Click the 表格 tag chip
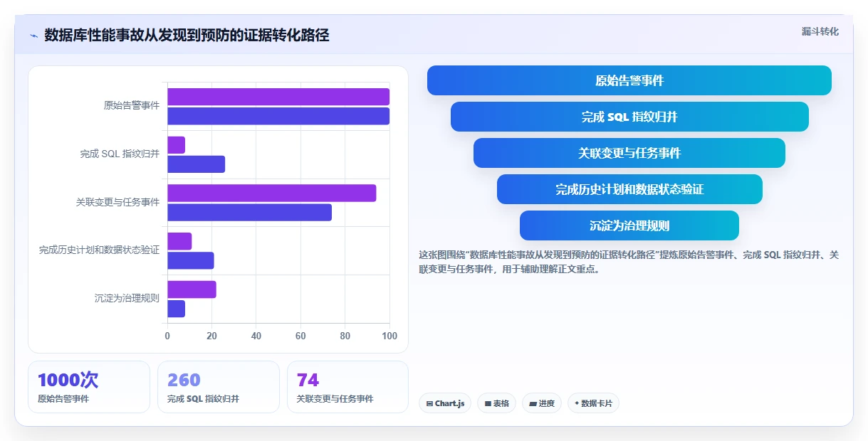868x441 pixels. pyautogui.click(x=496, y=403)
